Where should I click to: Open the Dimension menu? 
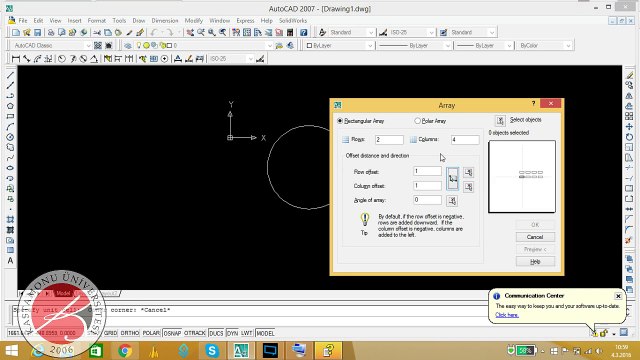point(165,20)
